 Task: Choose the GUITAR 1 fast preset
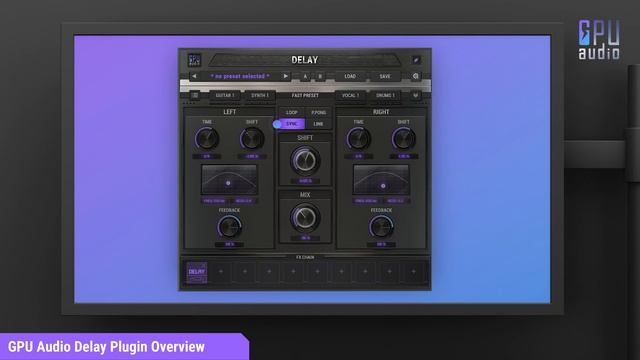click(225, 95)
